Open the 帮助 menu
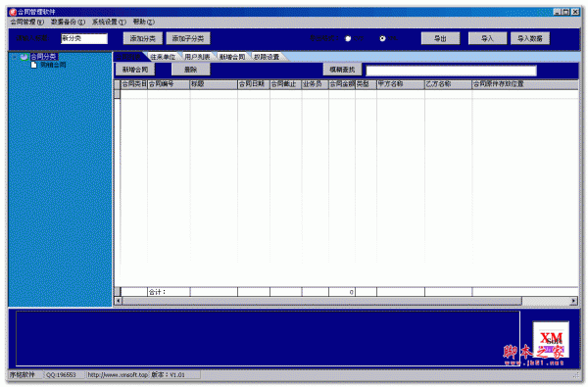Screen dimensions: 588x387 (144, 23)
